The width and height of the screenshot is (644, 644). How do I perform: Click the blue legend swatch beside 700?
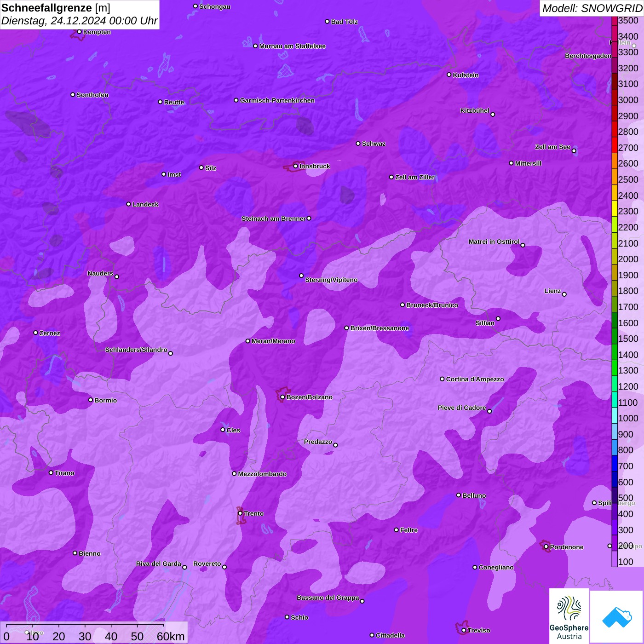[x=615, y=463]
